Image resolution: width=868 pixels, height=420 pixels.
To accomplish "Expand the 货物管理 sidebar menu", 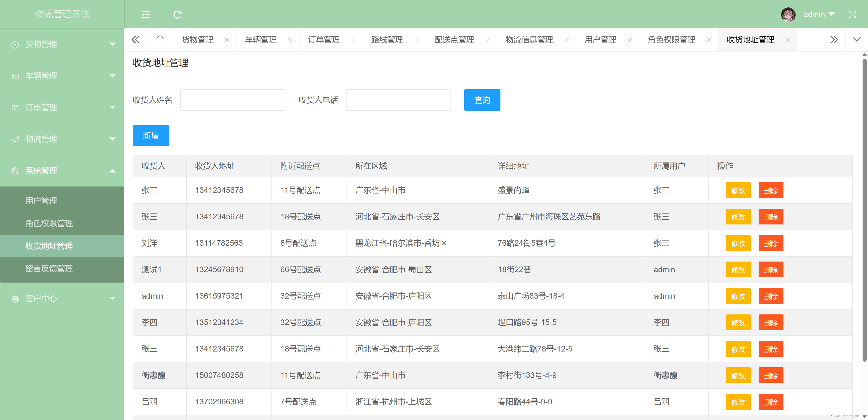I will click(62, 44).
